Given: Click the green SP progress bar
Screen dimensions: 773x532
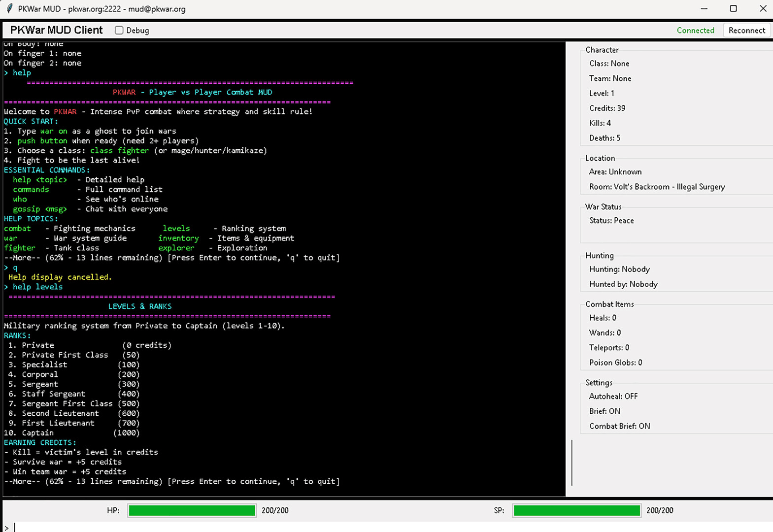Looking at the screenshot, I should click(x=576, y=511).
